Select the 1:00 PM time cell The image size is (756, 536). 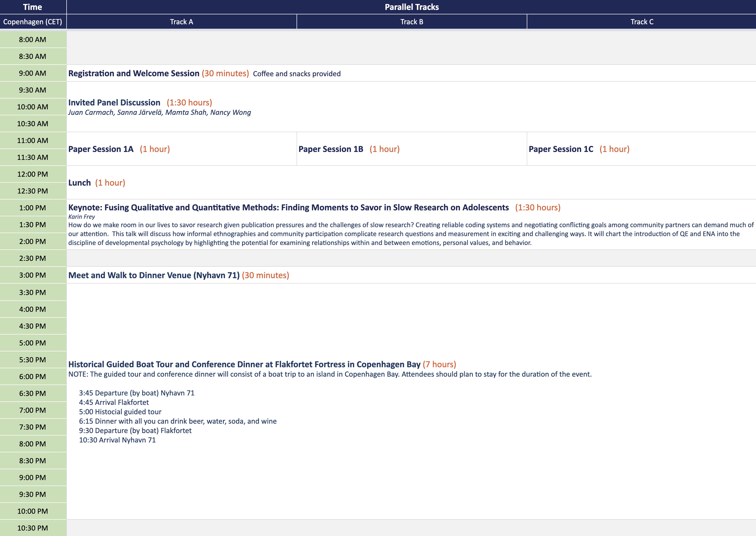click(33, 208)
